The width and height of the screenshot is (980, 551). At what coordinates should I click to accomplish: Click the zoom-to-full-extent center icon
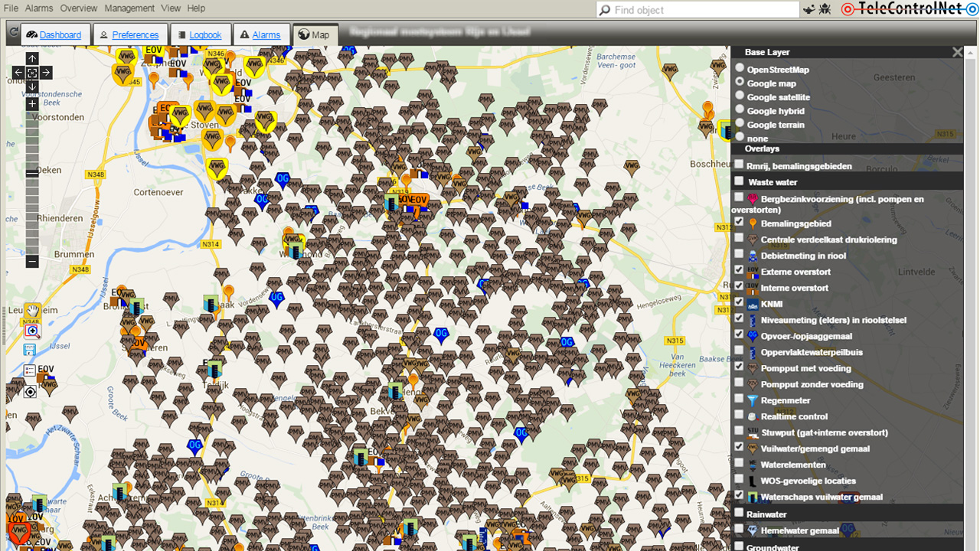click(32, 73)
